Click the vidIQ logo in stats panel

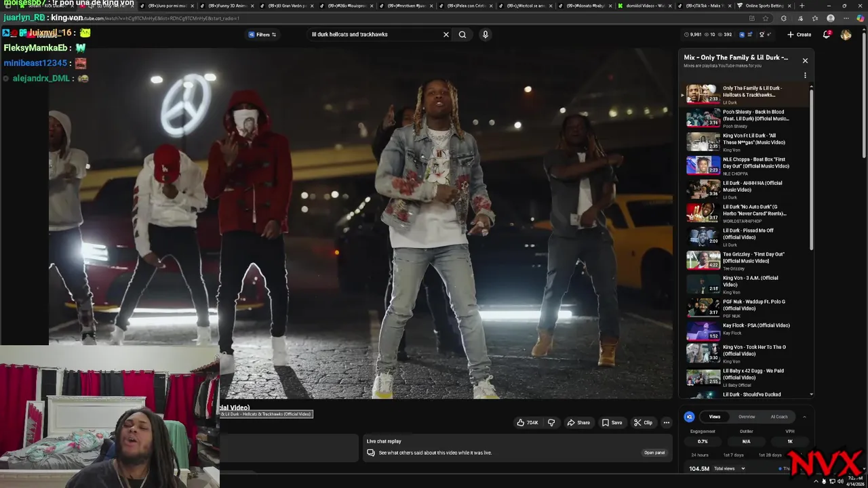(x=689, y=417)
